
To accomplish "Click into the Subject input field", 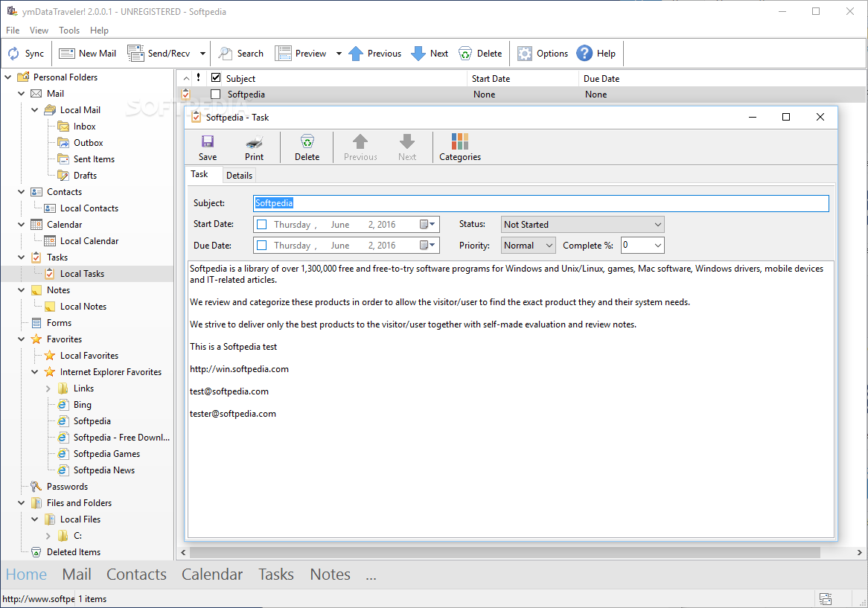I will pos(541,204).
